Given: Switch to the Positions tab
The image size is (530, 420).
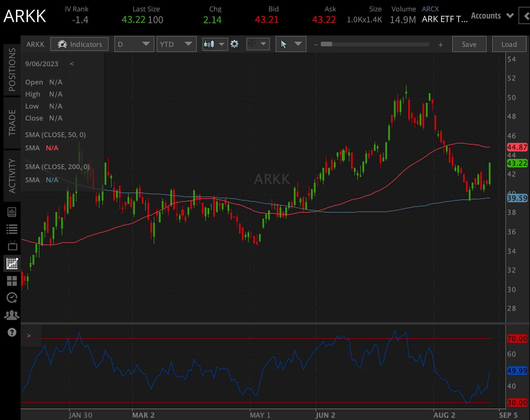Looking at the screenshot, I should click(x=12, y=70).
